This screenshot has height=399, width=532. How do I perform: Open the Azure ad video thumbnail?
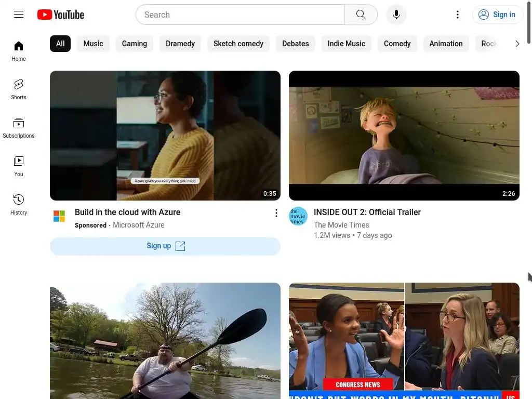point(165,136)
